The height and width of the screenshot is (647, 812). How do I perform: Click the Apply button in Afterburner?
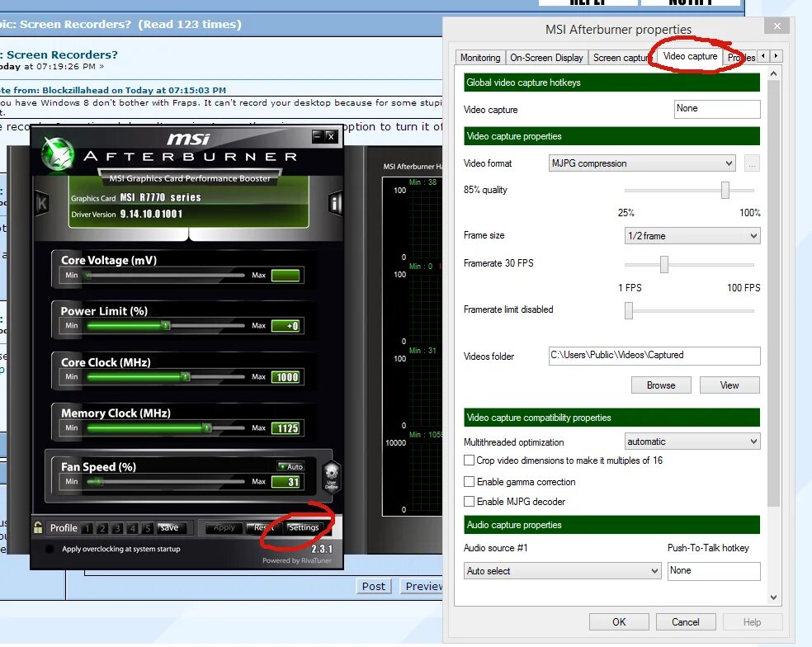tap(224, 528)
